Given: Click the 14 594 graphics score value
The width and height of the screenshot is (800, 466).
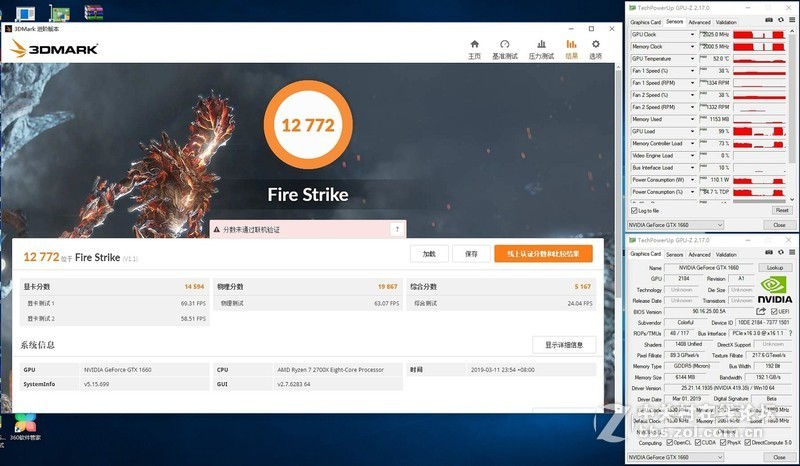Looking at the screenshot, I should tap(194, 287).
